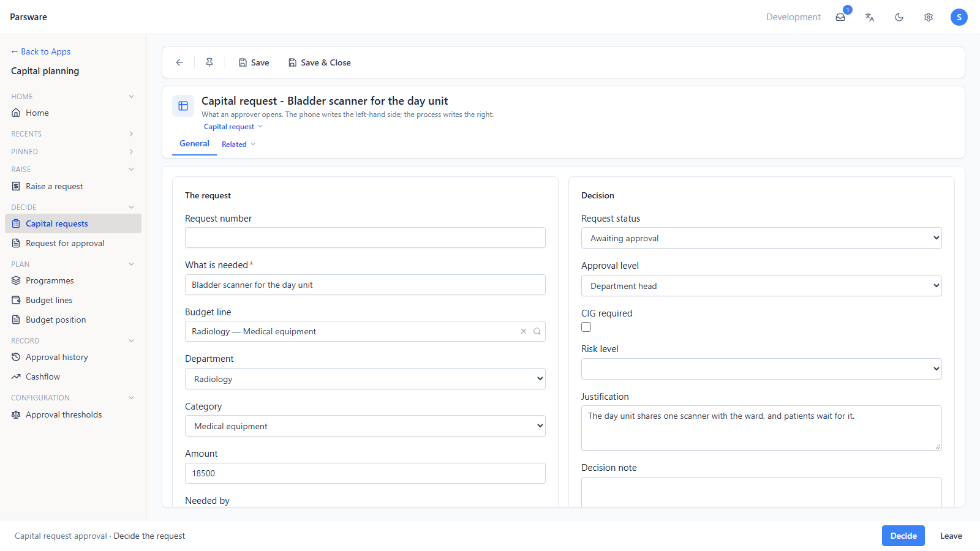
Task: Pin this record with the pin icon
Action: point(209,62)
